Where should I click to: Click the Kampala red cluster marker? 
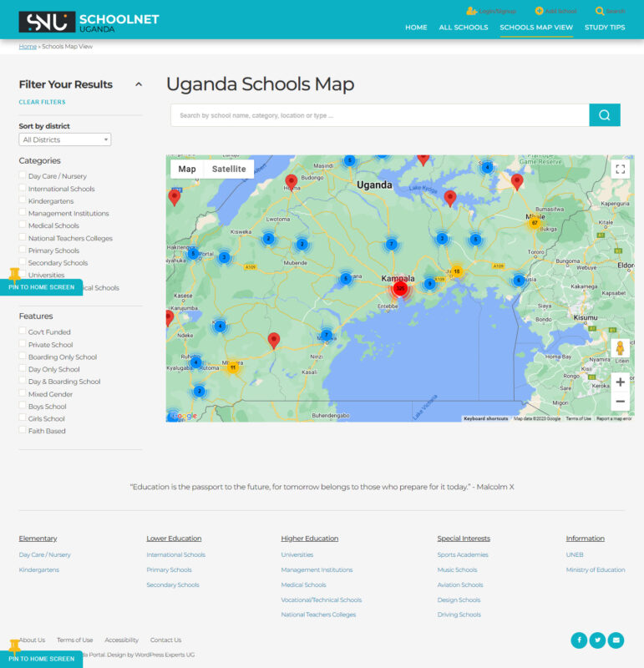(400, 289)
